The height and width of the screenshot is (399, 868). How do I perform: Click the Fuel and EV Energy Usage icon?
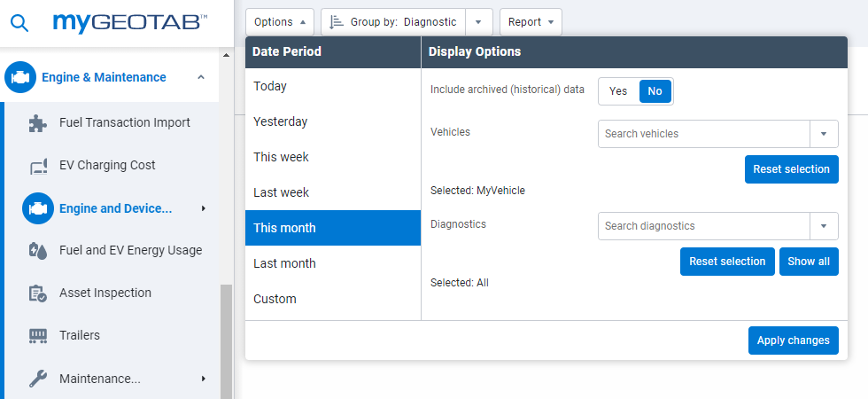coord(37,250)
